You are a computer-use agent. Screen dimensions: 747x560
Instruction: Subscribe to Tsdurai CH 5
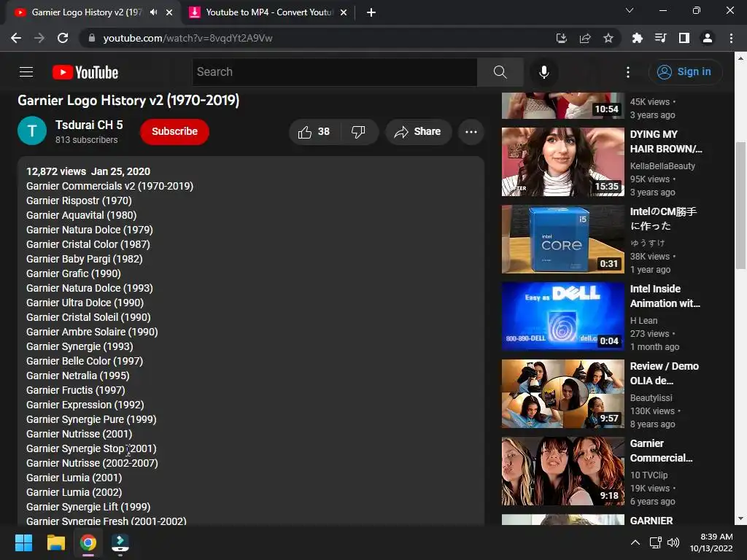pos(174,131)
